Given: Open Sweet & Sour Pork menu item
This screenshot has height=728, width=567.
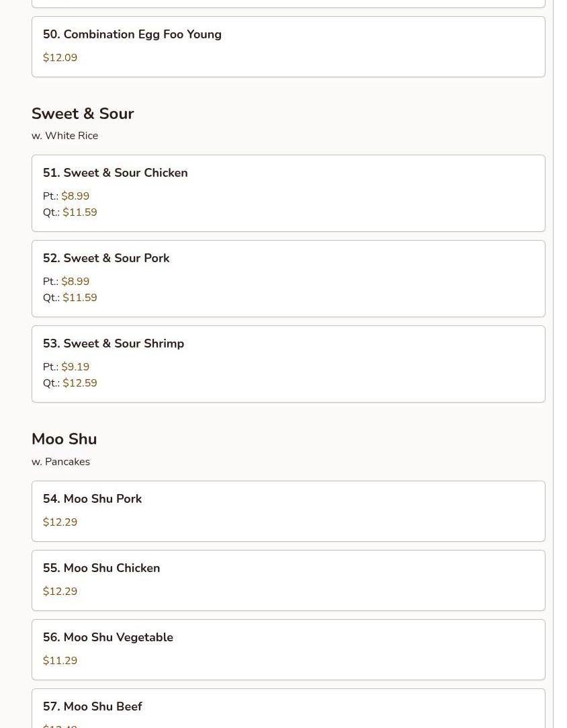Looking at the screenshot, I should (x=288, y=278).
